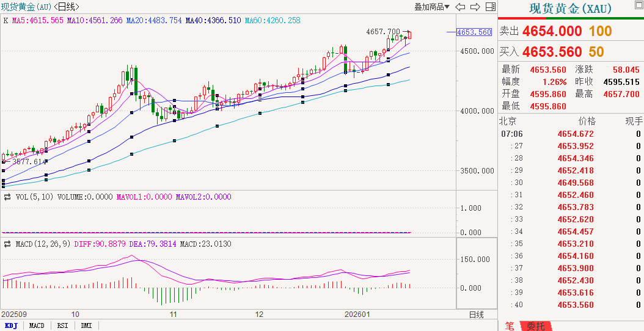Screen dimensions: 644x331
Task: Click the left arrow navigation icon
Action: 461,7
